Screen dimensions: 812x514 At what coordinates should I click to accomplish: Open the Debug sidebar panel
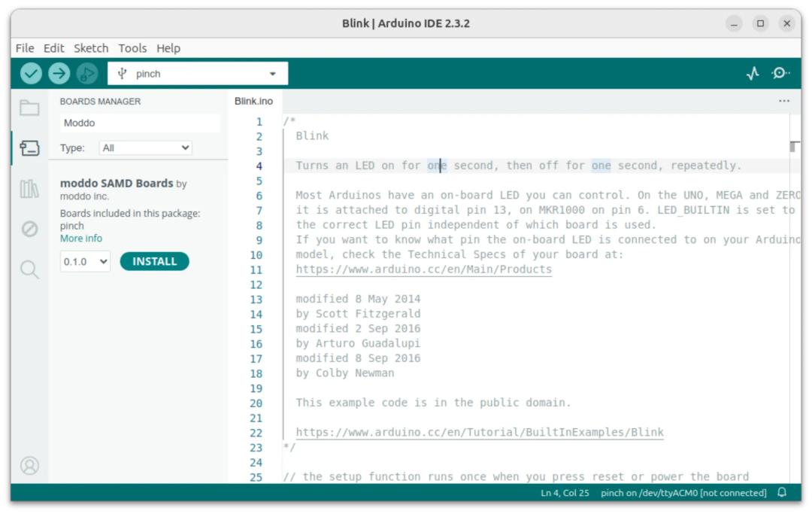tap(29, 229)
